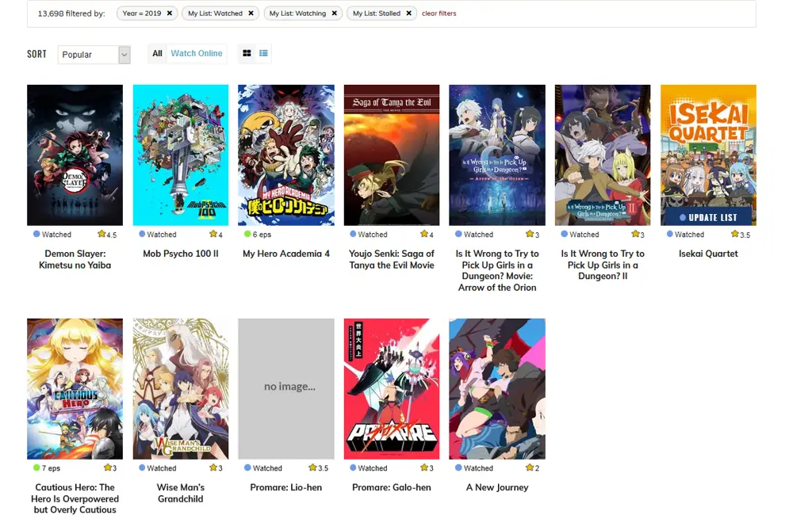Viewport: 812px width, 519px height.
Task: Remove the My List: Watched filter
Action: [x=251, y=13]
